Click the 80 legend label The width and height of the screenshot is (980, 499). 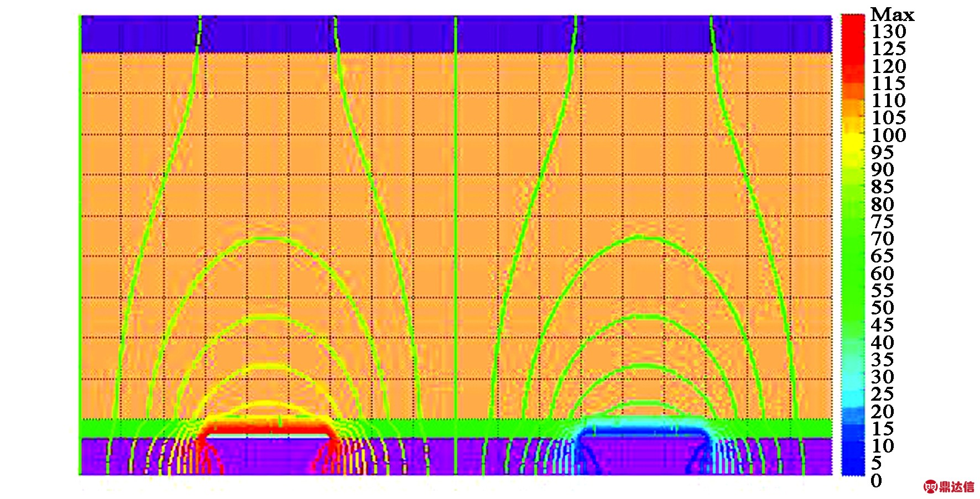click(882, 204)
